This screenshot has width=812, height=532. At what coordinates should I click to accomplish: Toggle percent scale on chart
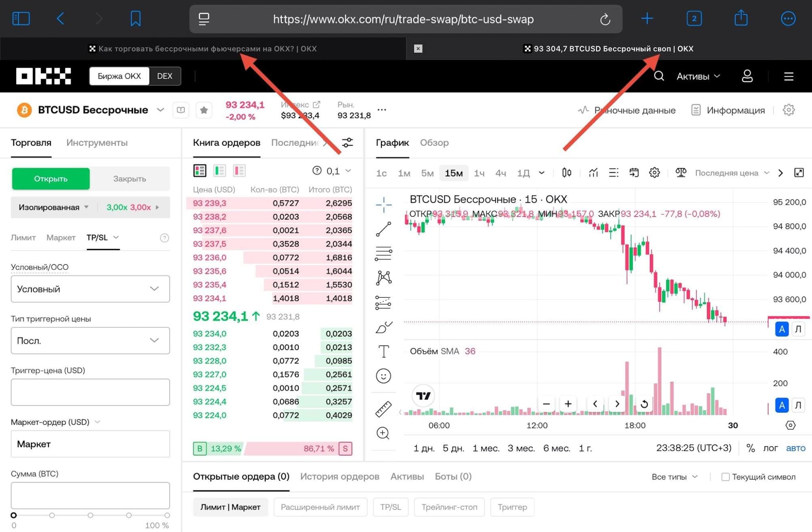[x=750, y=448]
